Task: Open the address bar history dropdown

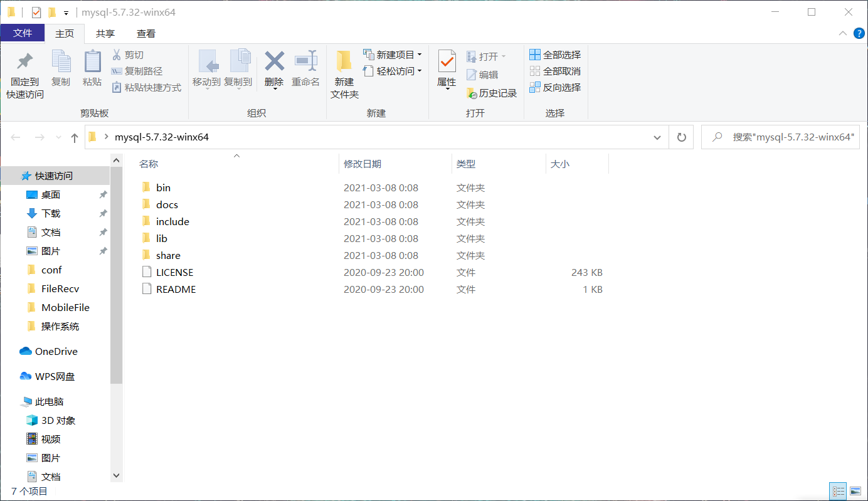Action: (657, 137)
